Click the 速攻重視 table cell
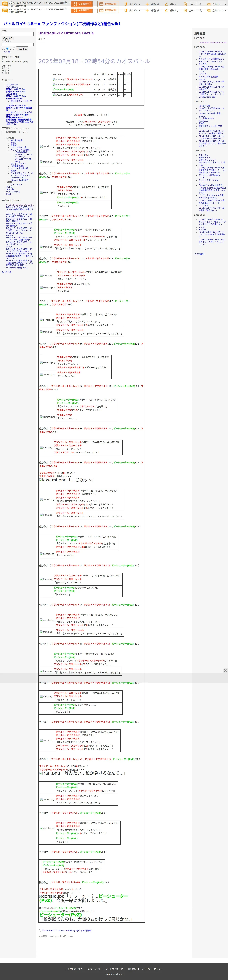The image size is (228, 980). click(112, 90)
